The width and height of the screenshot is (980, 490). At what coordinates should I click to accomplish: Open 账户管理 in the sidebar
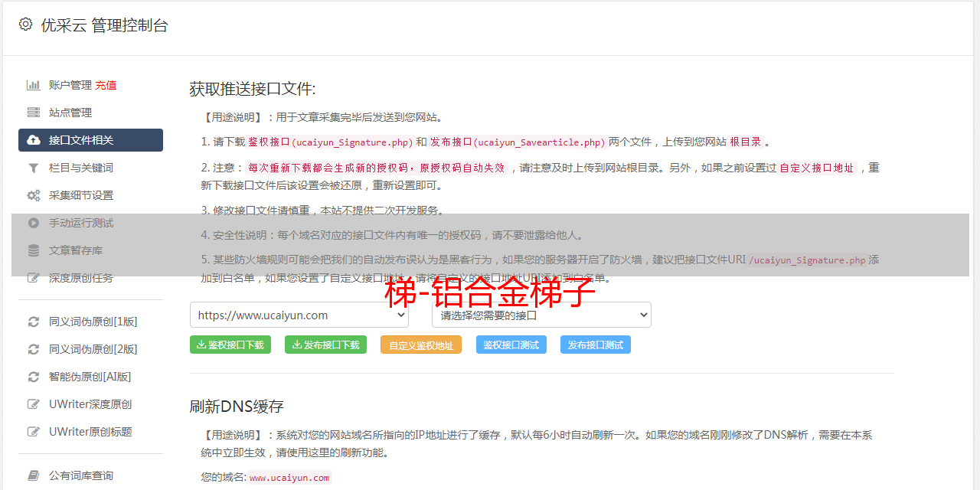[x=70, y=85]
